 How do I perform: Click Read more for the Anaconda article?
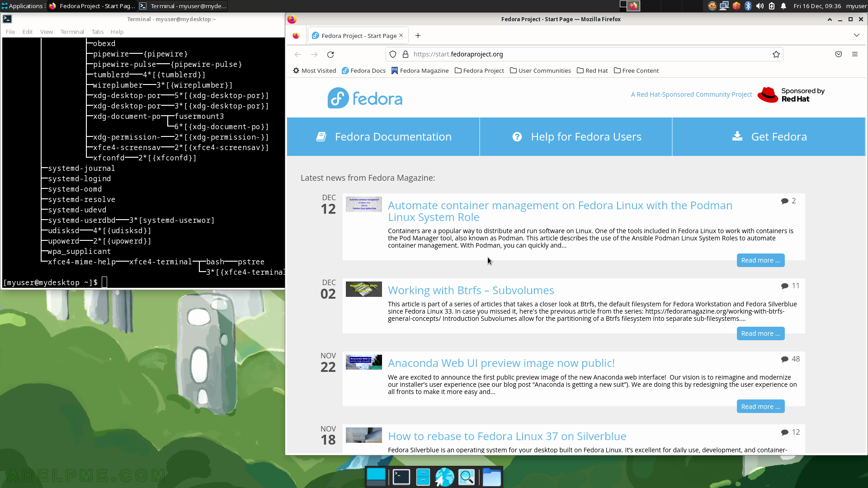click(760, 407)
